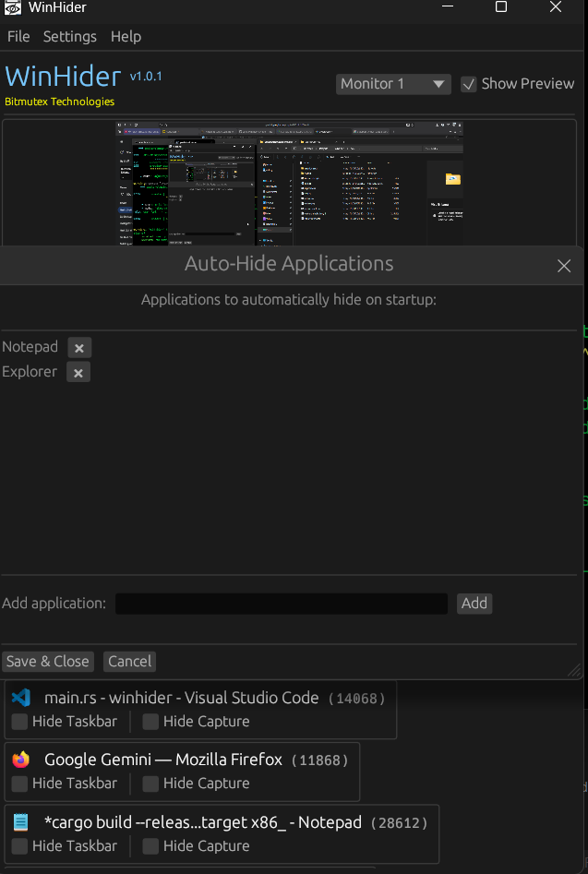Remove Explorer from auto-hide list
The width and height of the screenshot is (588, 874).
78,372
